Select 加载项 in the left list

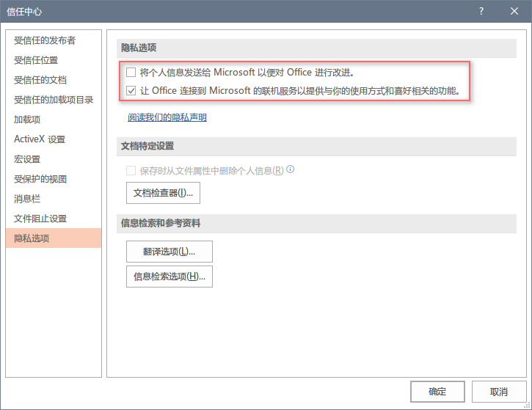coord(27,120)
